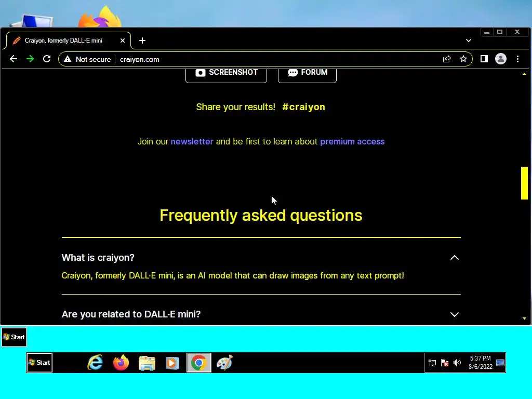Open the Chrome profile avatar menu
The width and height of the screenshot is (532, 399).
[501, 59]
